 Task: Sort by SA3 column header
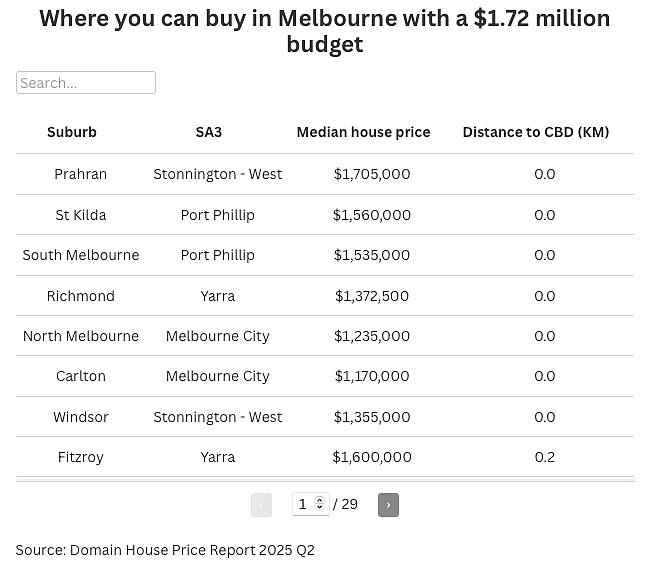point(209,132)
